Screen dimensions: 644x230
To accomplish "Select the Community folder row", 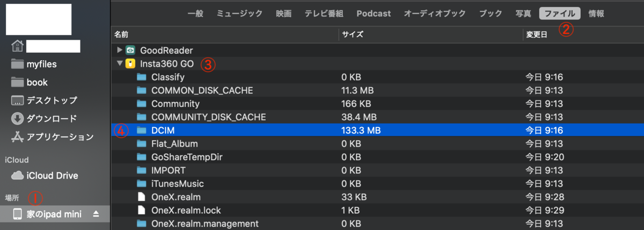I will pyautogui.click(x=377, y=104).
